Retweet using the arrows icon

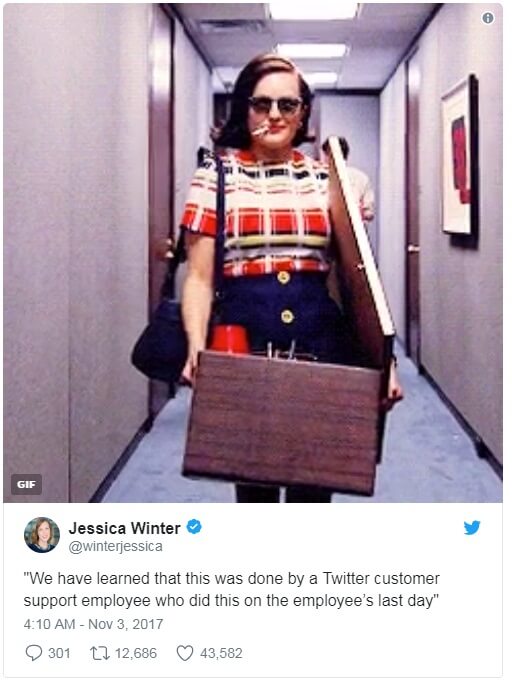[99, 653]
